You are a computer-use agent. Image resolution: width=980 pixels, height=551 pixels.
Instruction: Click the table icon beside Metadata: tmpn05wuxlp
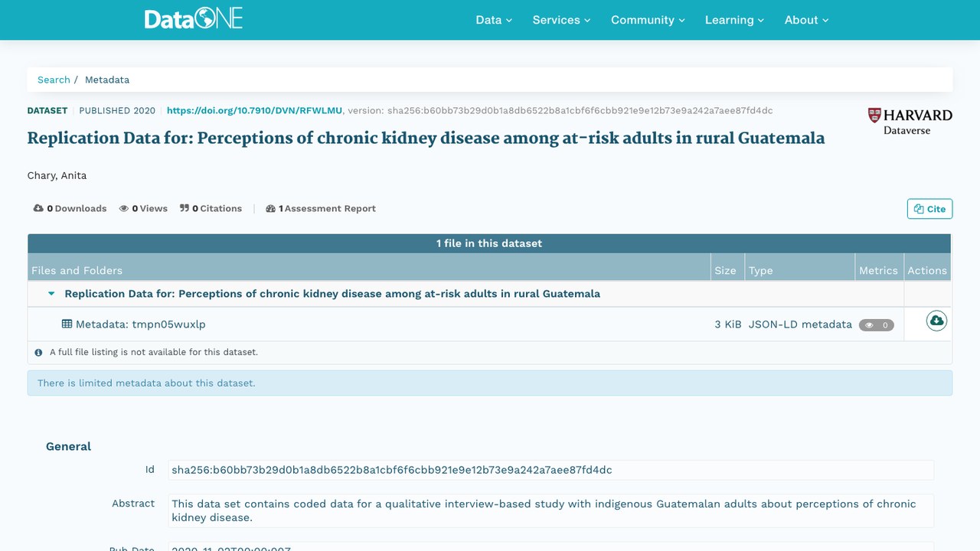point(67,324)
